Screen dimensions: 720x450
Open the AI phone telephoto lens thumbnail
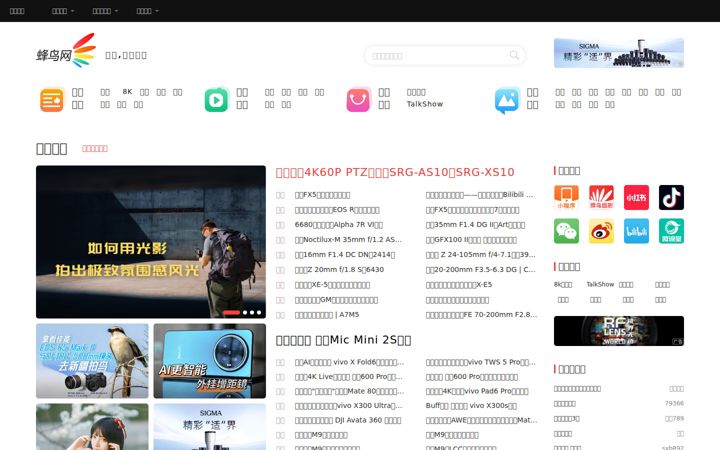[209, 361]
